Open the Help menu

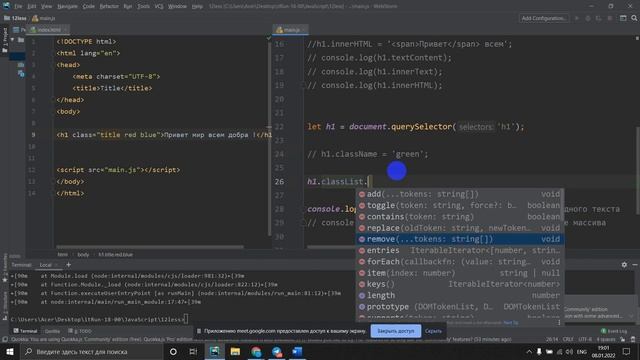[x=197, y=6]
